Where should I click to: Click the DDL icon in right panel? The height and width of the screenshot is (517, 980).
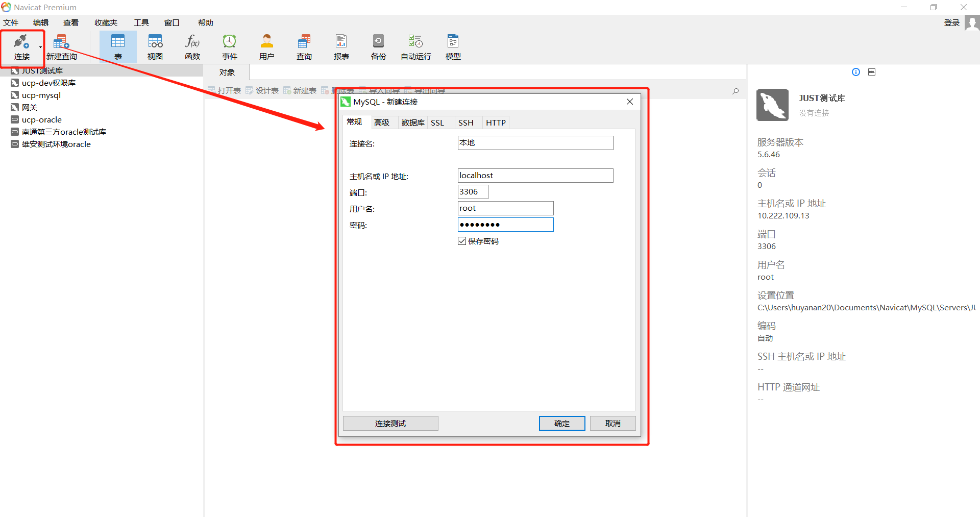pos(872,72)
